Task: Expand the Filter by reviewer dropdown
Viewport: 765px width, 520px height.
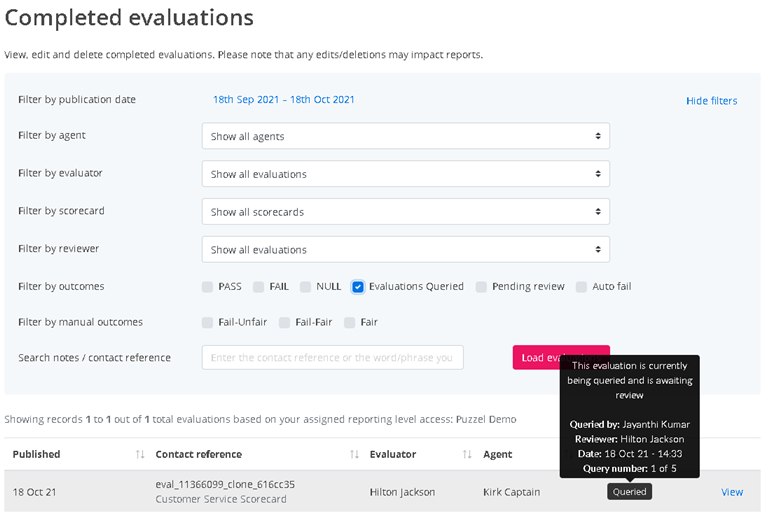Action: click(x=405, y=250)
